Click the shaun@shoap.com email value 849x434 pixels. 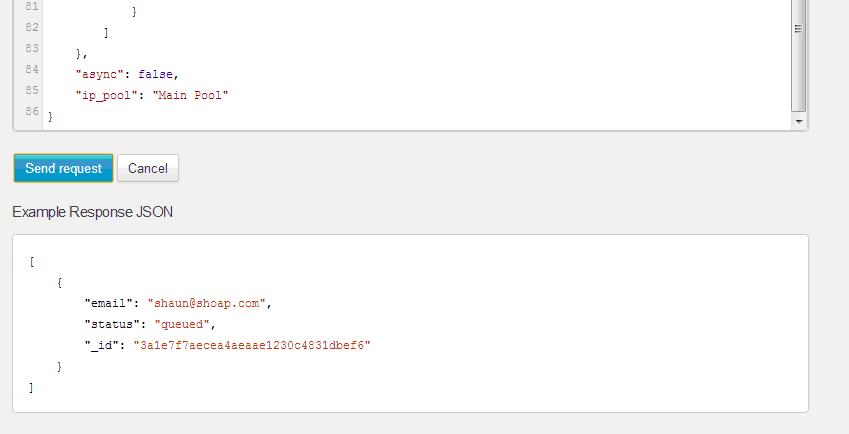206,303
